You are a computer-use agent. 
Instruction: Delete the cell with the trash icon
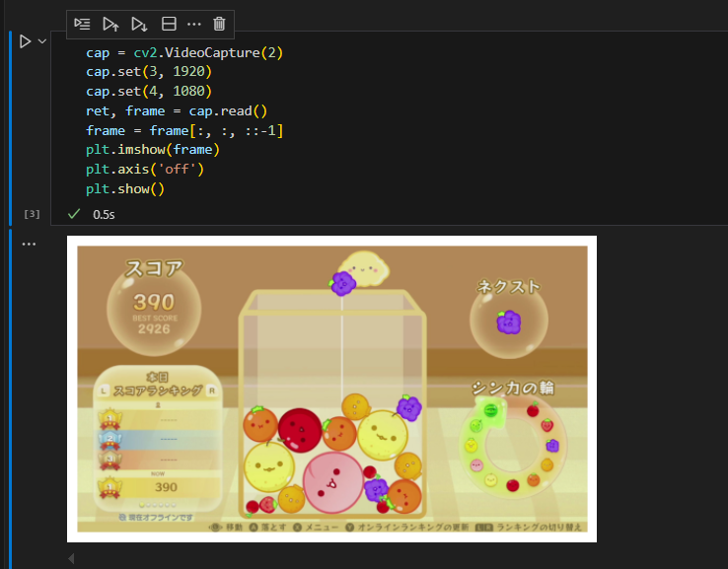click(x=219, y=24)
